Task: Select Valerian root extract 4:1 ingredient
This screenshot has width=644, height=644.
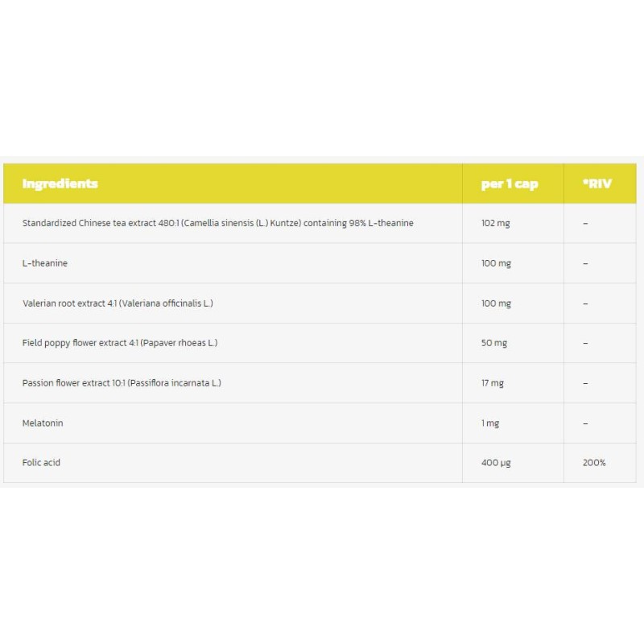Action: coord(118,303)
